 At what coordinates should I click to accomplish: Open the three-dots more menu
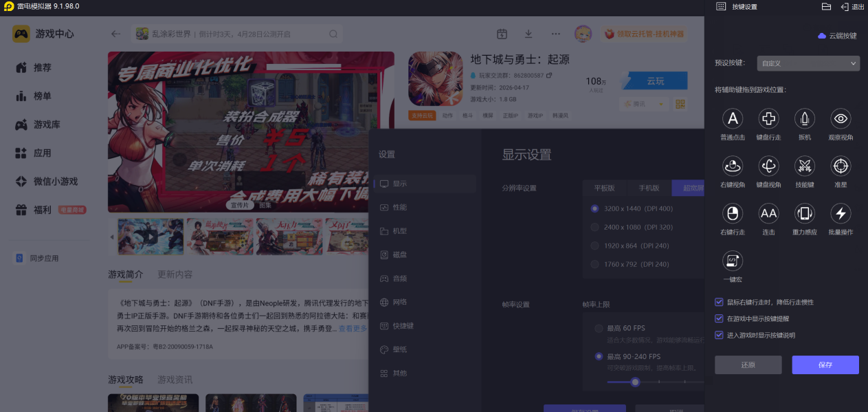click(x=556, y=34)
